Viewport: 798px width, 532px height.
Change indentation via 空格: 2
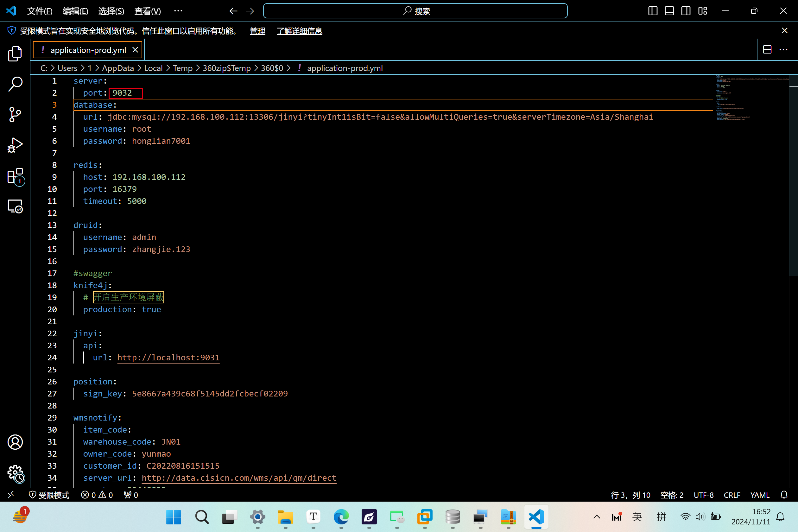click(x=672, y=495)
